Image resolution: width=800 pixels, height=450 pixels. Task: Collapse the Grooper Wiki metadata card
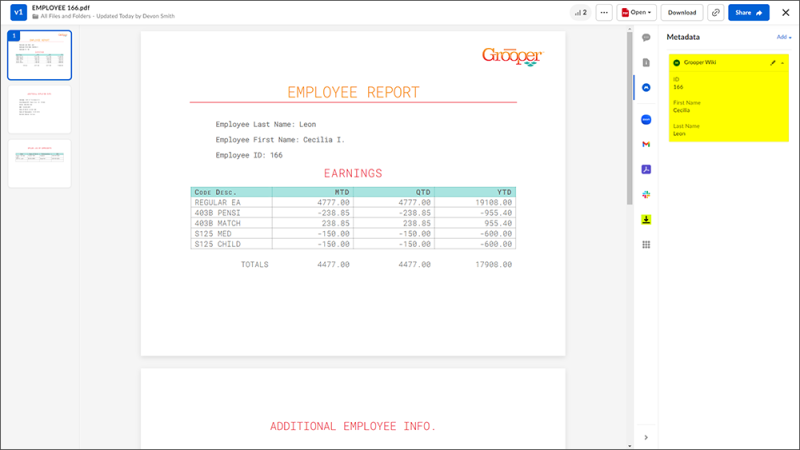pos(783,63)
